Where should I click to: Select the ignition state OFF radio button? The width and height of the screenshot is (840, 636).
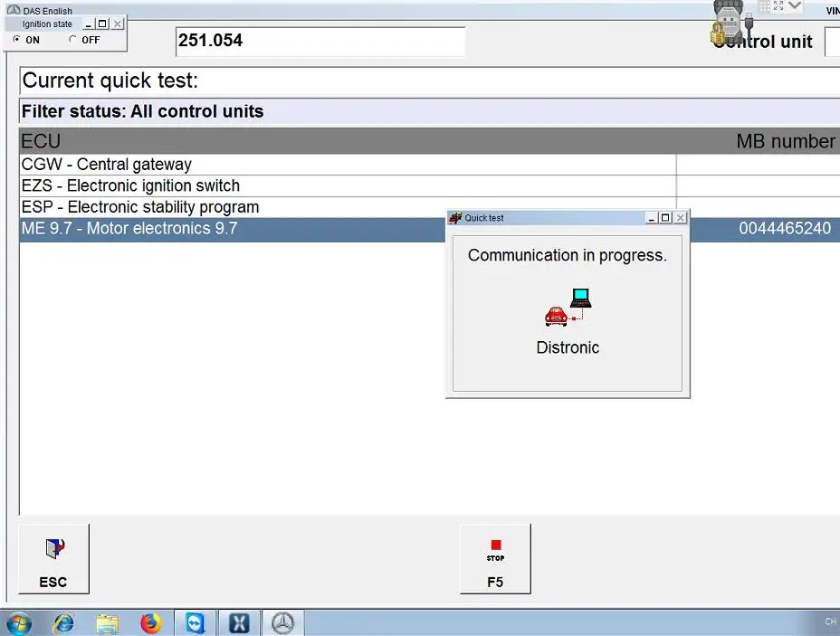[x=72, y=39]
